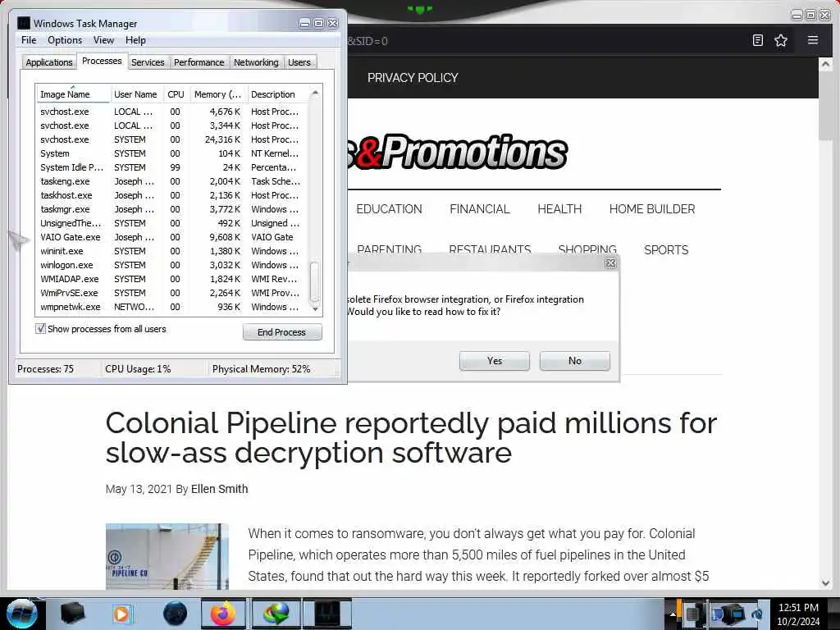
Task: Switch to the Performance tab
Action: [199, 62]
